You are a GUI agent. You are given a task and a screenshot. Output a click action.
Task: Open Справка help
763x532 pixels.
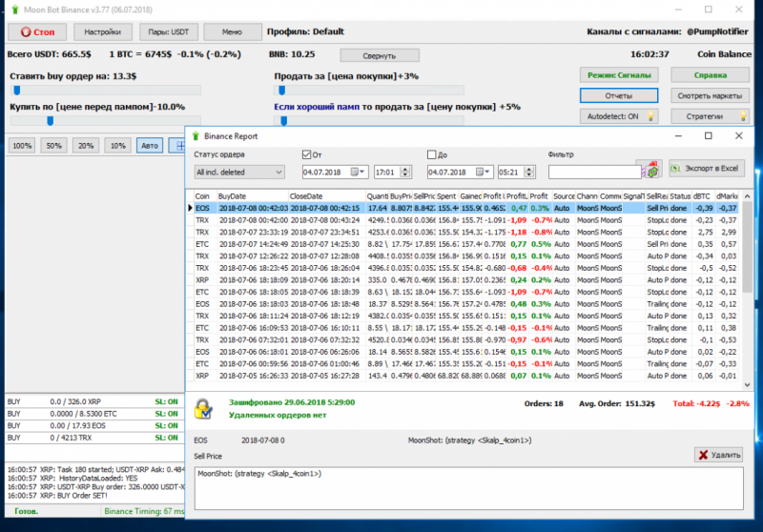pos(710,75)
